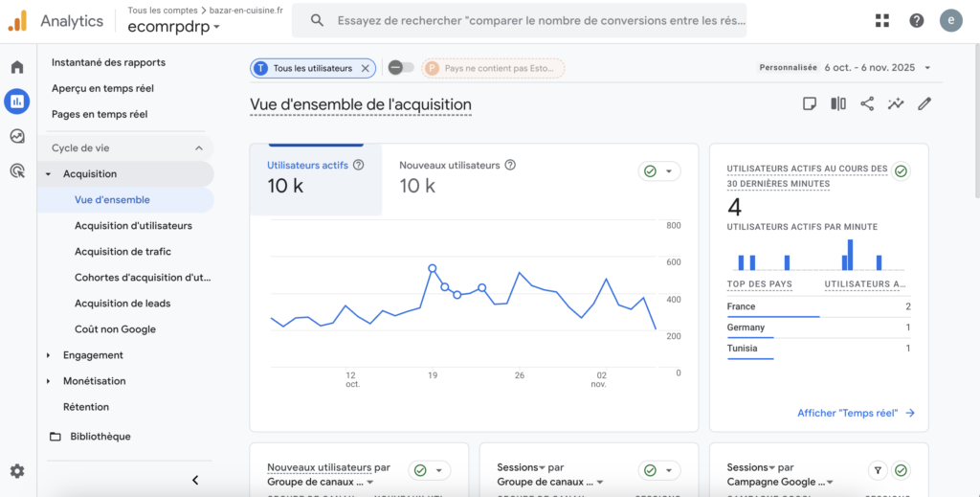This screenshot has width=980, height=497.
Task: Open the Home icon in left rail
Action: [x=17, y=67]
